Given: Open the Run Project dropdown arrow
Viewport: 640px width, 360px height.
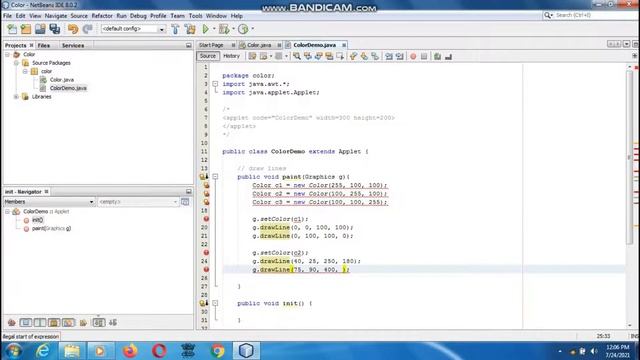Looking at the screenshot, I should coord(214,29).
